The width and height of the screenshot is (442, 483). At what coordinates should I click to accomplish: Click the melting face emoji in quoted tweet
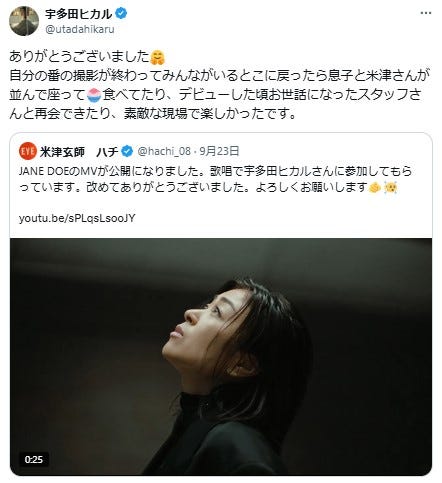pyautogui.click(x=390, y=188)
